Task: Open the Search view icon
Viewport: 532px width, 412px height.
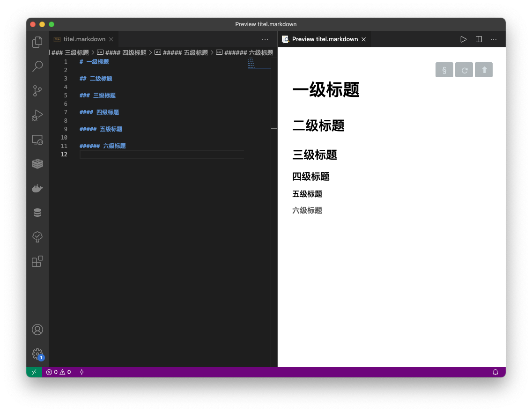Action: (37, 66)
